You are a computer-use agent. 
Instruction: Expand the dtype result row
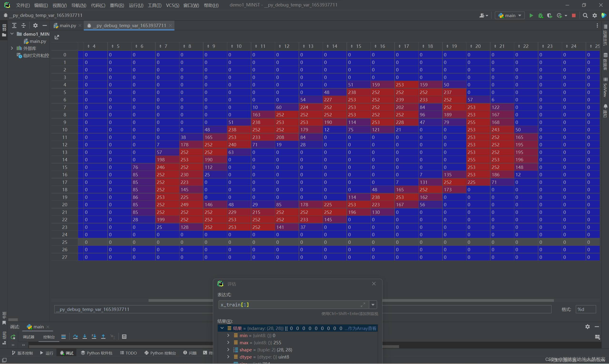point(228,357)
